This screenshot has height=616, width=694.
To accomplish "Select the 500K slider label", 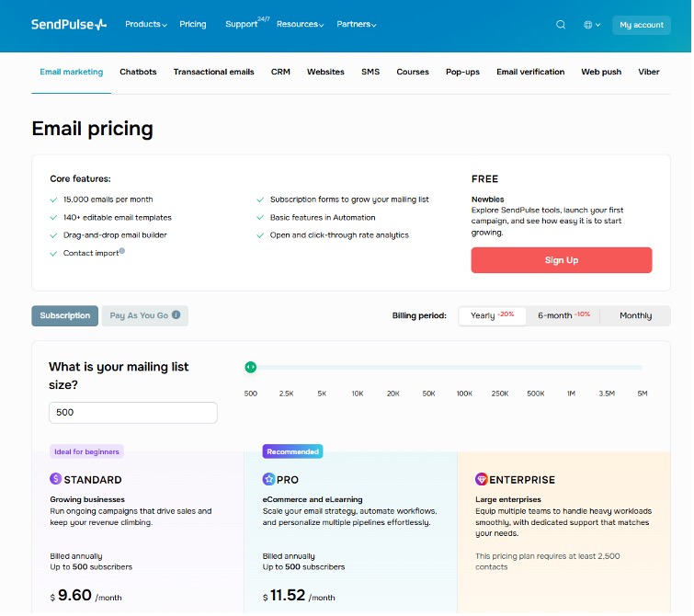I will pyautogui.click(x=538, y=394).
